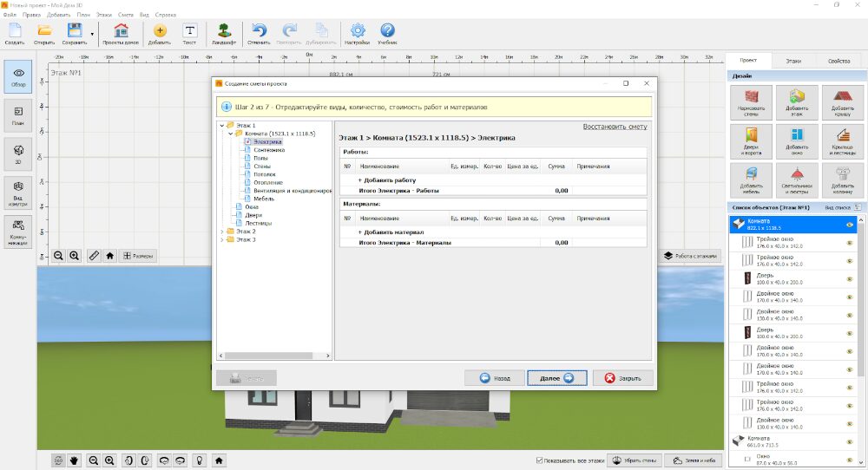The width and height of the screenshot is (868, 470).
Task: Switch to План view in left sidebar
Action: (18, 115)
